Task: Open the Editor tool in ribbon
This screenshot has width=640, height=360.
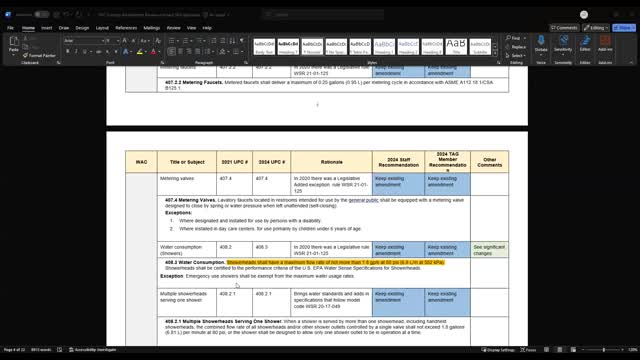Action: tap(585, 44)
